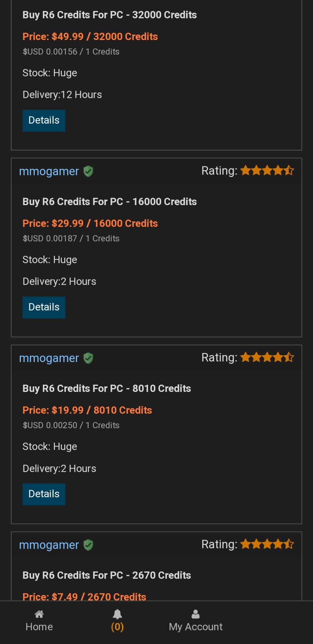Open Details for 32000 Credits offer

pyautogui.click(x=44, y=120)
